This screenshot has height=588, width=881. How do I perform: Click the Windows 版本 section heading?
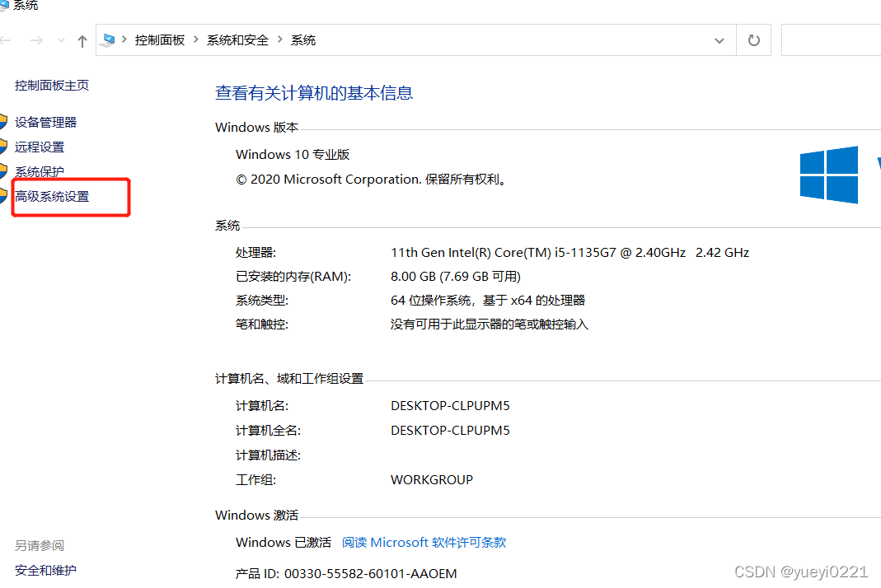tap(257, 128)
